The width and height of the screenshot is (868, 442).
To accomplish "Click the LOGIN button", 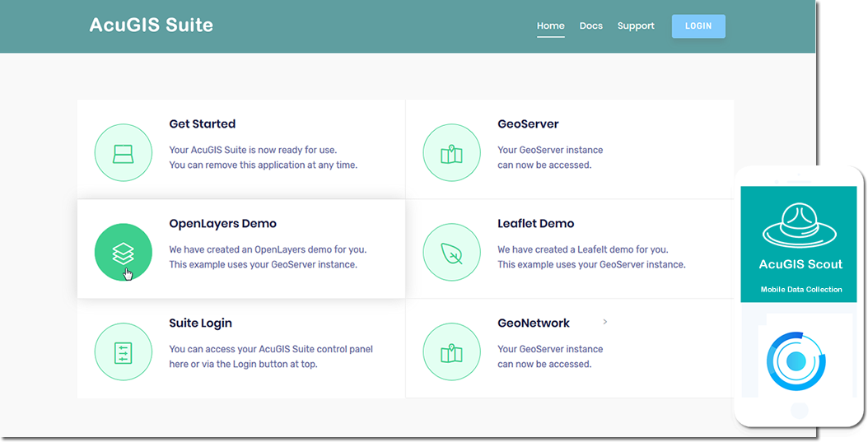I will (x=698, y=26).
